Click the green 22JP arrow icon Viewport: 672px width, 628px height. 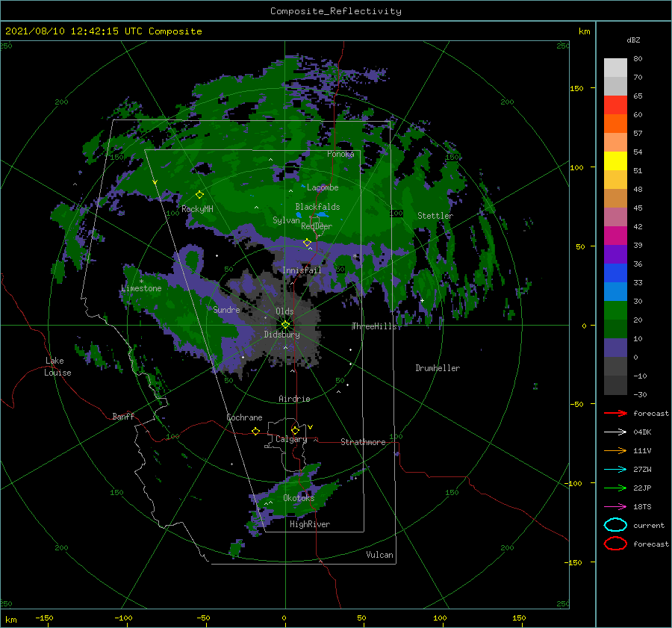tap(615, 488)
